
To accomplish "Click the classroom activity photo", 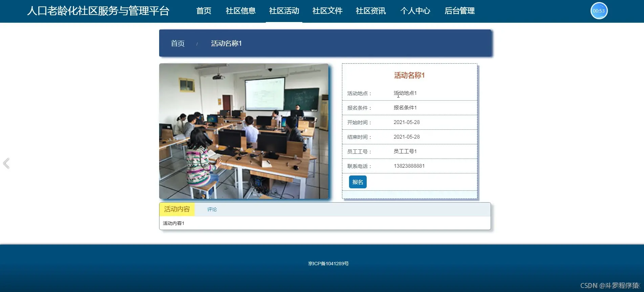I will coord(244,131).
